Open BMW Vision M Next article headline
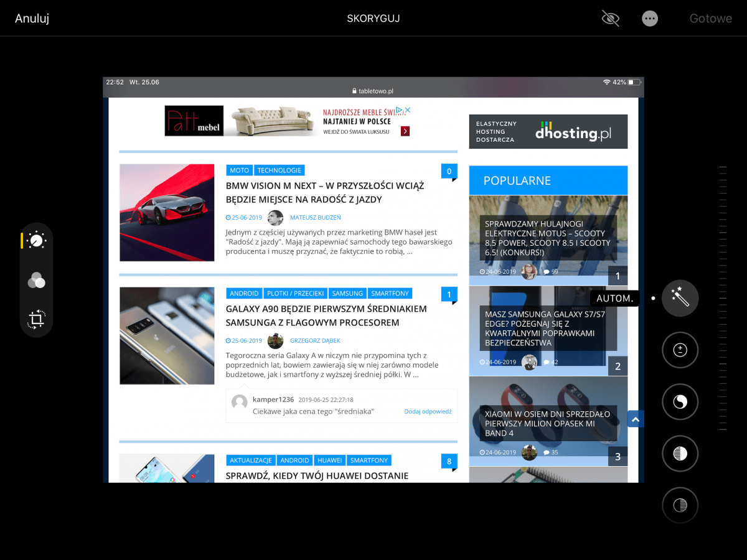 click(x=325, y=192)
